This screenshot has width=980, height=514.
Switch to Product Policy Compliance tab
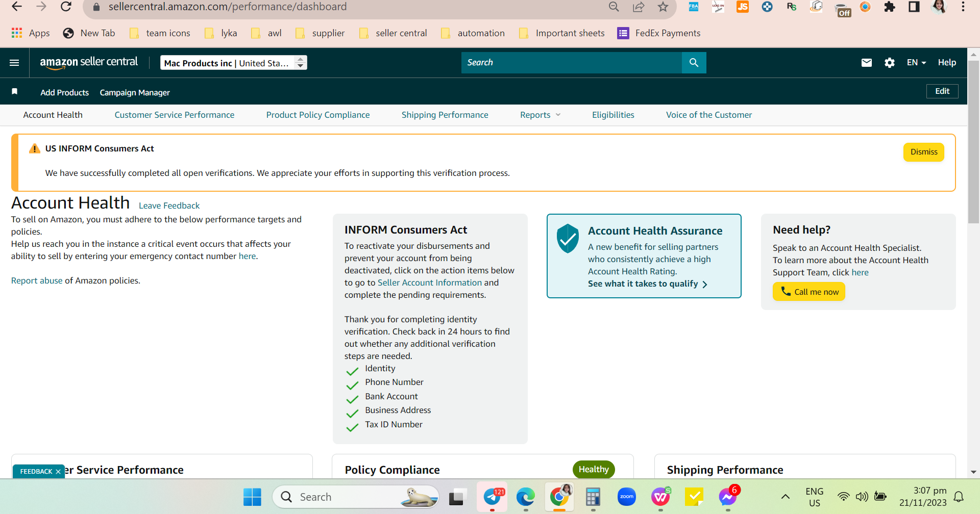click(x=318, y=115)
